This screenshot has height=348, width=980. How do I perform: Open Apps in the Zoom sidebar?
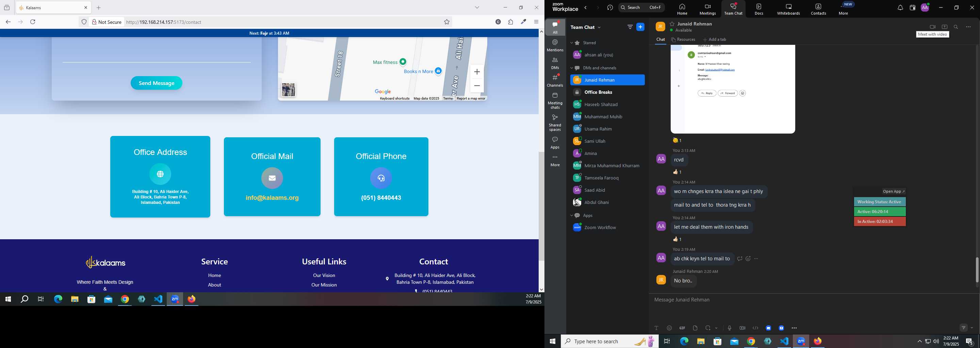pos(555,143)
